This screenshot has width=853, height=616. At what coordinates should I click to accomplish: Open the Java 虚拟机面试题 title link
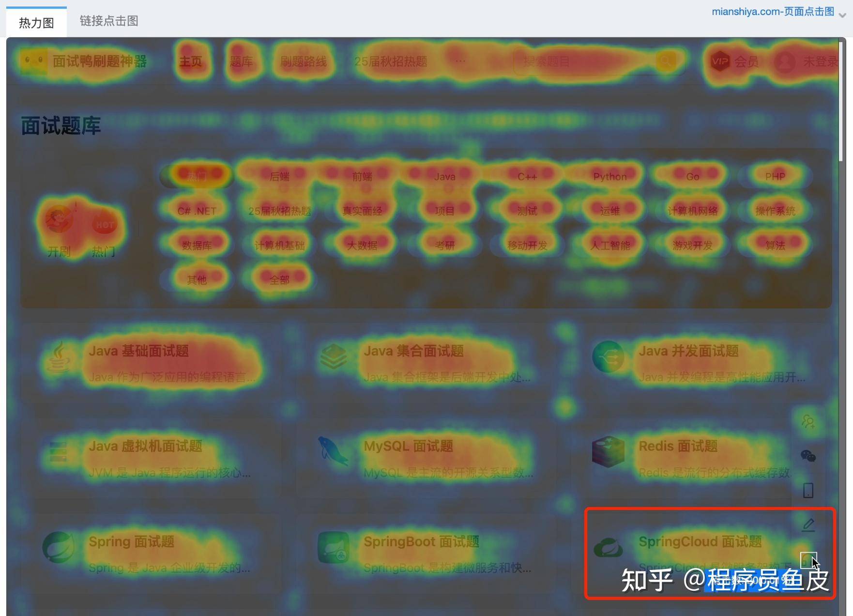[x=146, y=446]
